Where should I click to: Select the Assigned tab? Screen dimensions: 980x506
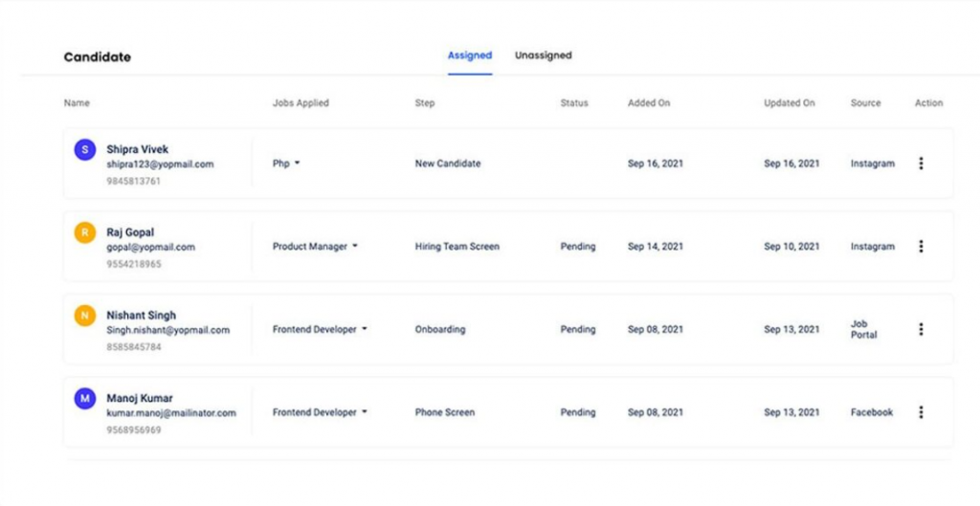470,55
